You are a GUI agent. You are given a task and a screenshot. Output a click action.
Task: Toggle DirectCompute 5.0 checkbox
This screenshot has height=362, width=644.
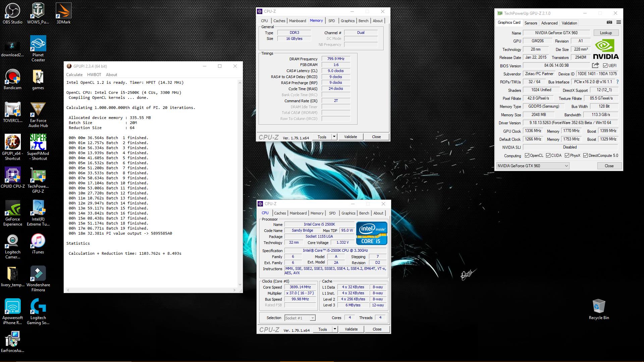point(585,156)
